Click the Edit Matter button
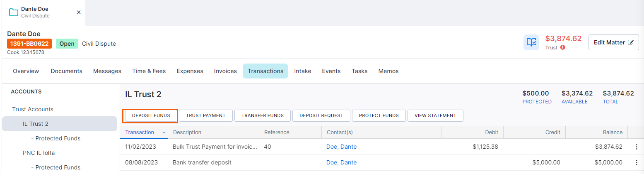The width and height of the screenshot is (644, 174). coord(614,42)
